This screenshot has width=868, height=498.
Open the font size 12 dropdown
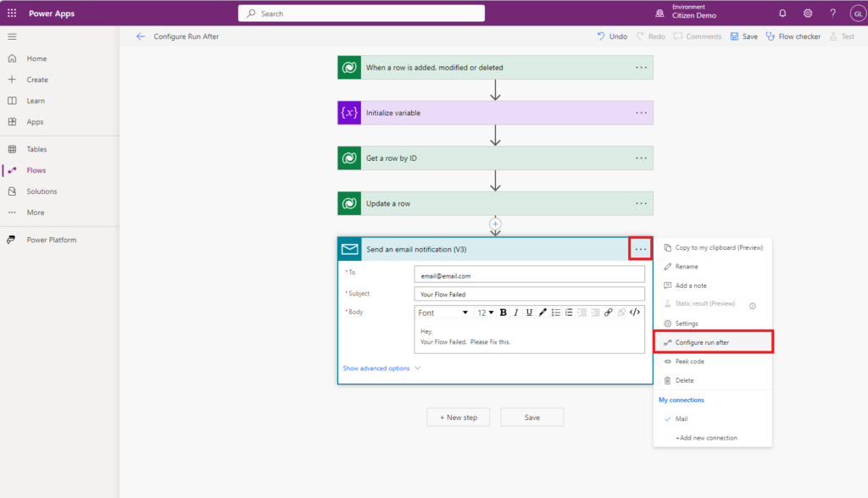[x=485, y=313]
